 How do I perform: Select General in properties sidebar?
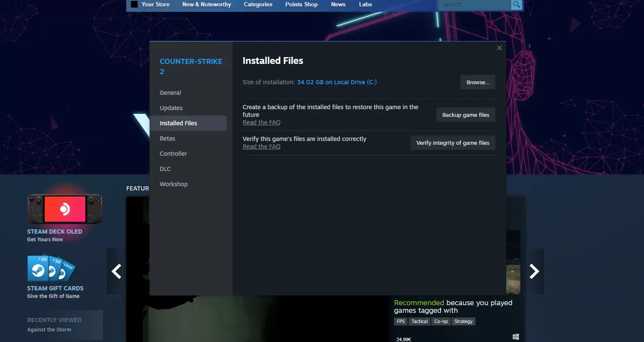pos(188,93)
